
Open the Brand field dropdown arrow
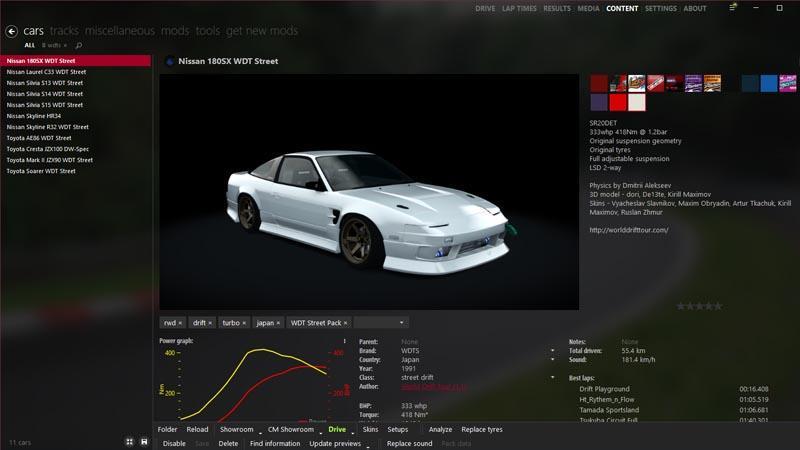point(553,351)
